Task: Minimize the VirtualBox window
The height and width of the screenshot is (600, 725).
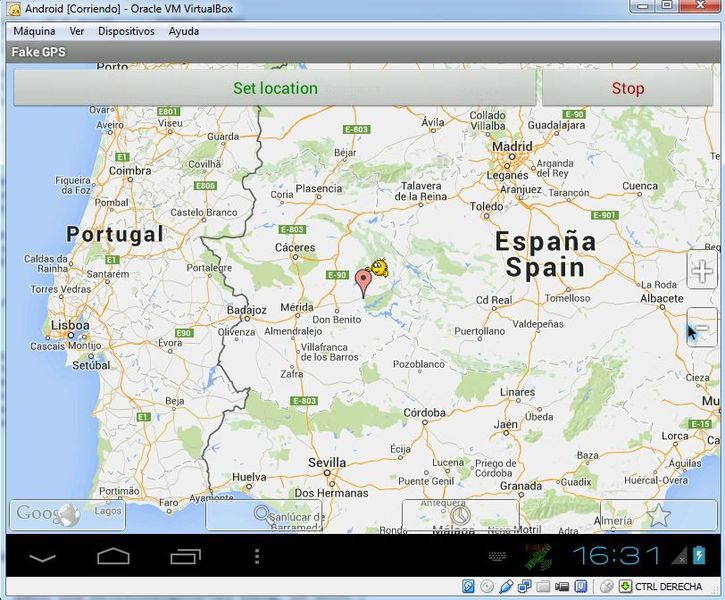Action: [x=642, y=6]
